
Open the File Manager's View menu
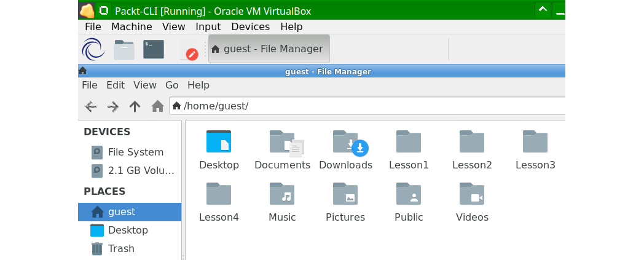(x=145, y=85)
